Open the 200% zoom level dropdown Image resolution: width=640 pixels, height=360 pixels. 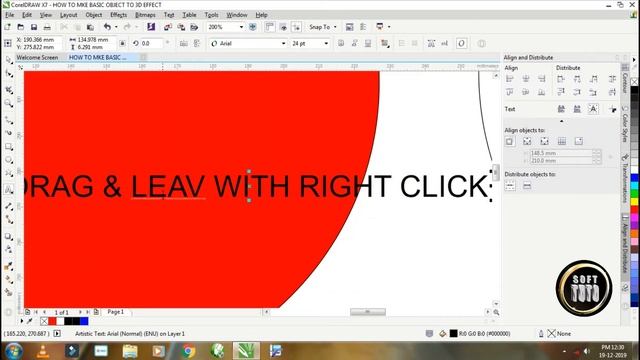click(x=241, y=27)
